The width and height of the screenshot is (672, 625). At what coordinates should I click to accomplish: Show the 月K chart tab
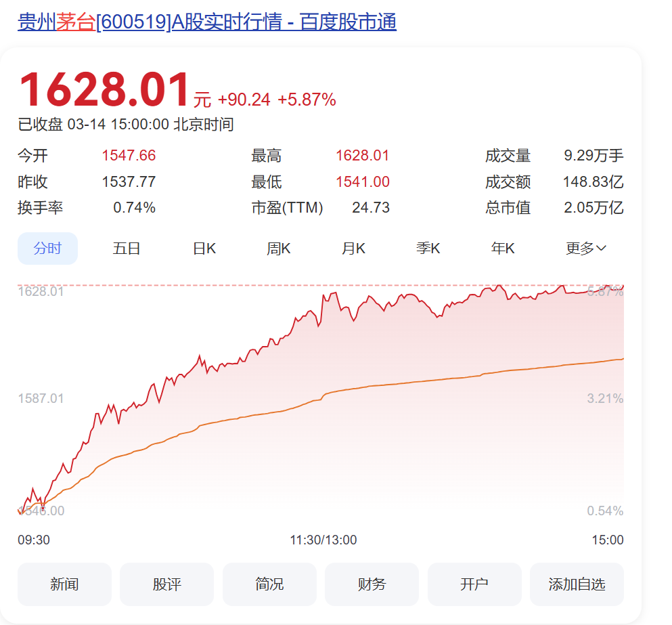coord(353,249)
